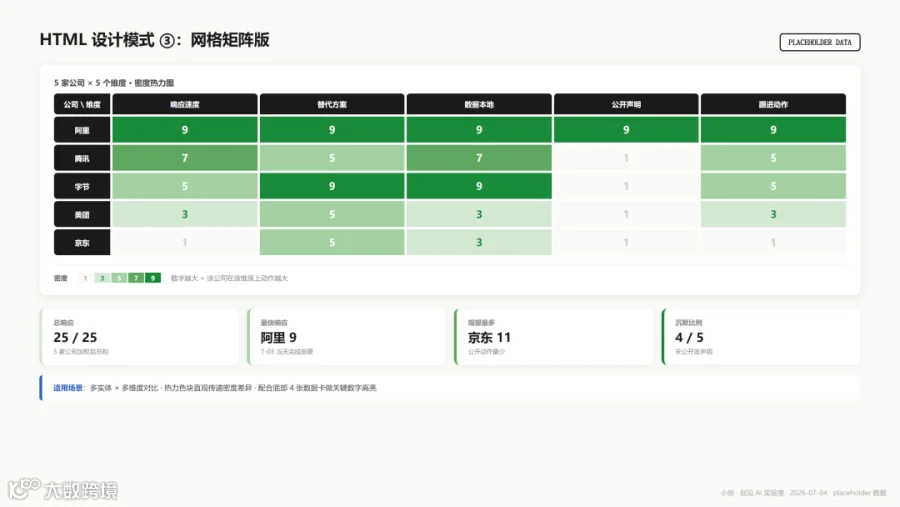Select the 字节 row label

click(82, 186)
